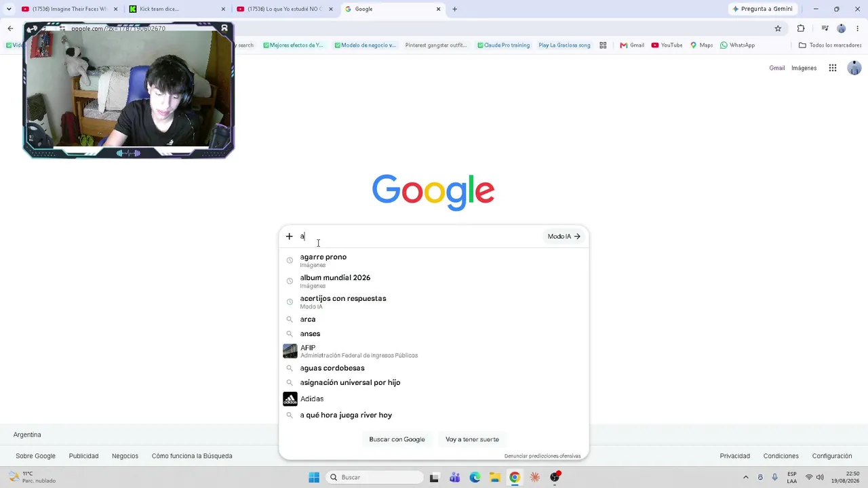
Task: Click the 'Buscar con Google' button
Action: (397, 439)
